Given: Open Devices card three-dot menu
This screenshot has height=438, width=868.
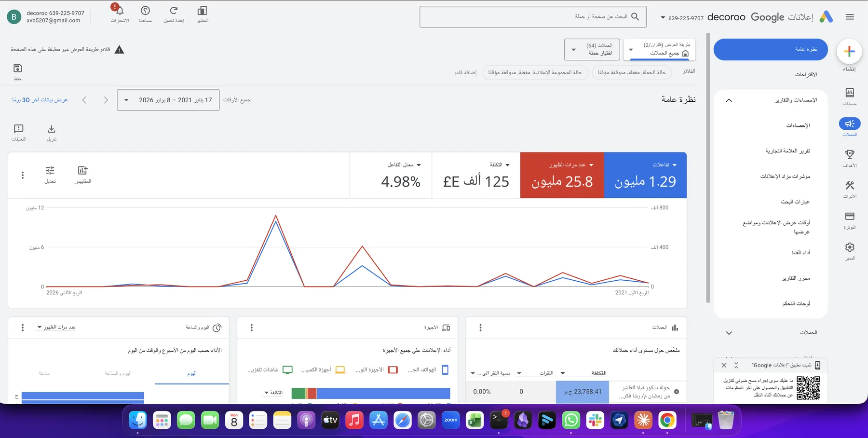Looking at the screenshot, I should [251, 328].
